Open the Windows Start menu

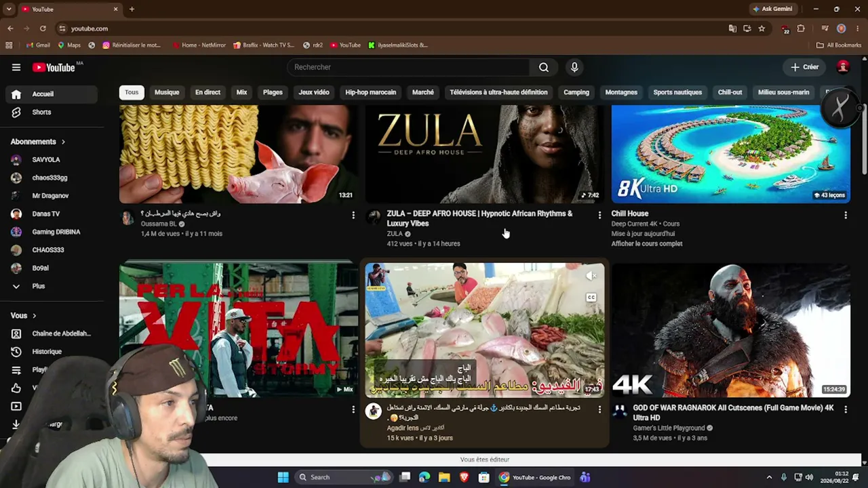283,477
